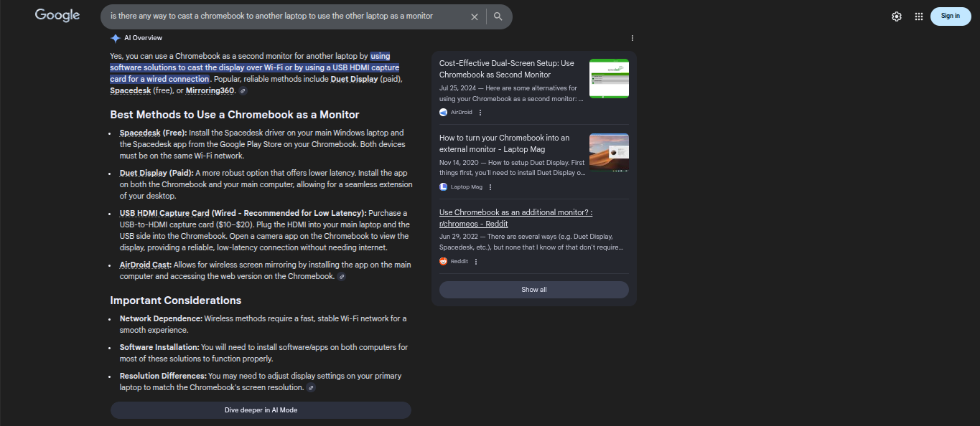The image size is (980, 426).
Task: Click the source link icon after AirDroid Cast paragraph
Action: [x=342, y=277]
